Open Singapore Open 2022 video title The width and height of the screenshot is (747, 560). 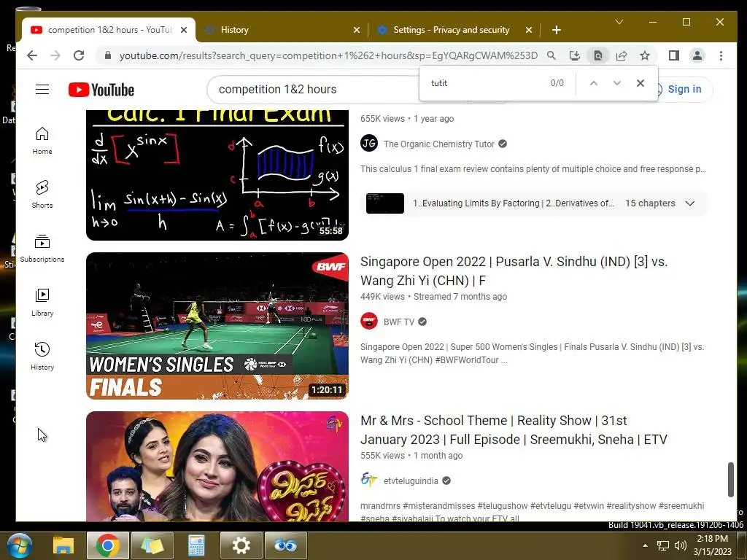514,271
